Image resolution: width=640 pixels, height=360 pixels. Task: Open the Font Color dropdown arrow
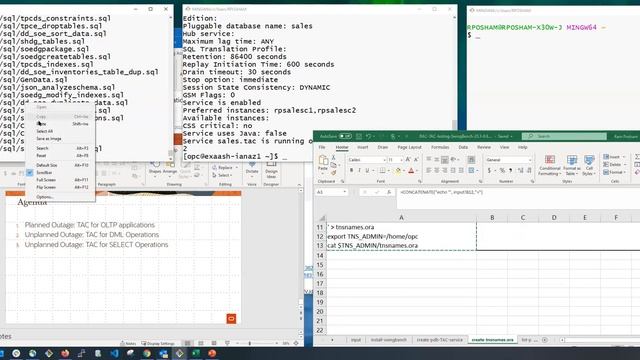(x=417, y=171)
